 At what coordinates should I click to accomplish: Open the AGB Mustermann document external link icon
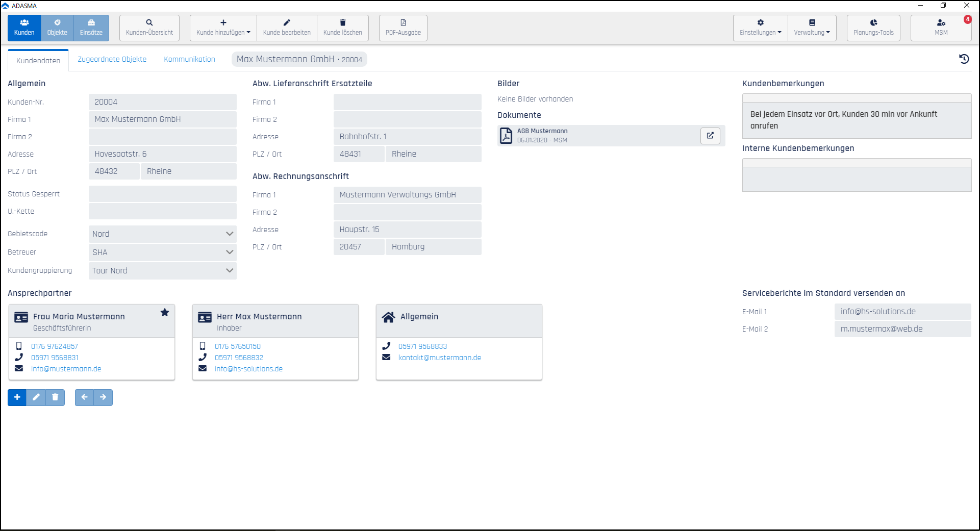(710, 136)
